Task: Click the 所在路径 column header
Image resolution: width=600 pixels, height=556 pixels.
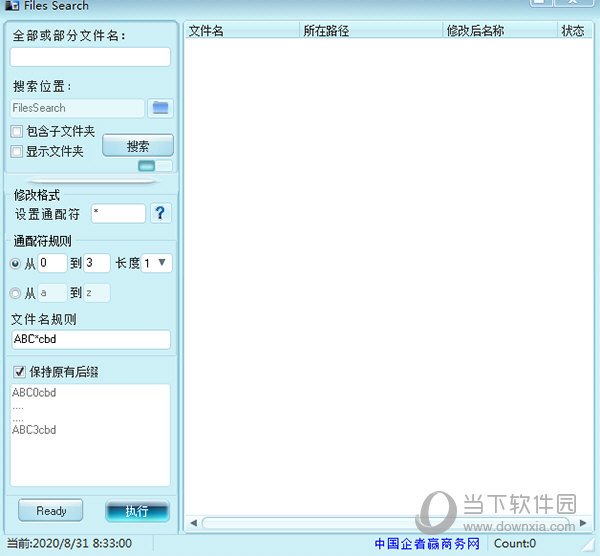Action: coord(370,31)
